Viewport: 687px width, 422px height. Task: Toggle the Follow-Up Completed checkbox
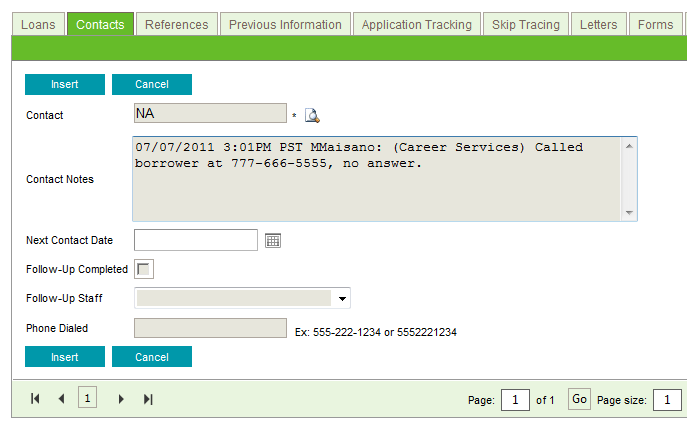click(144, 269)
